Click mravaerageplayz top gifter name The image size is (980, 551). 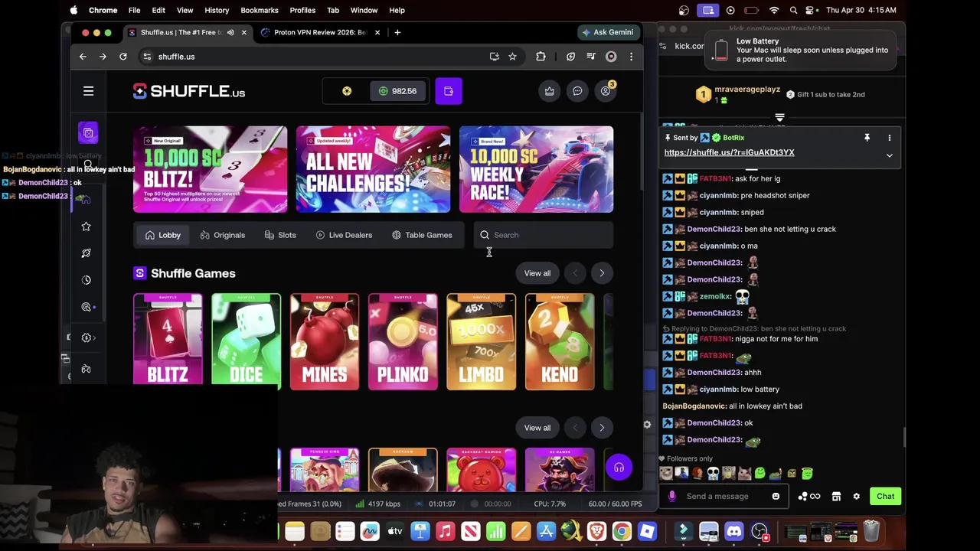coord(747,90)
